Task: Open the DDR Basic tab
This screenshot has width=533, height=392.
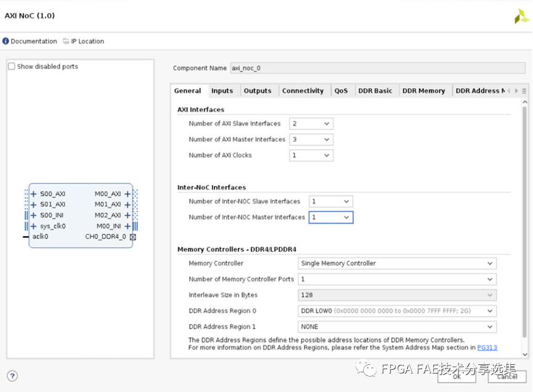Action: coord(375,91)
